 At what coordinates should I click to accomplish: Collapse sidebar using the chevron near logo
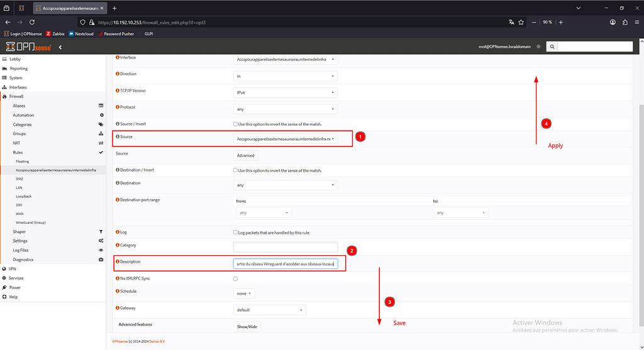[60, 46]
